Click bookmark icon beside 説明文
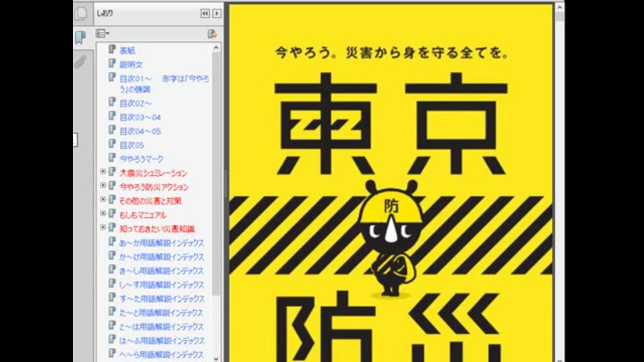Image resolution: width=644 pixels, height=362 pixels. pyautogui.click(x=112, y=63)
